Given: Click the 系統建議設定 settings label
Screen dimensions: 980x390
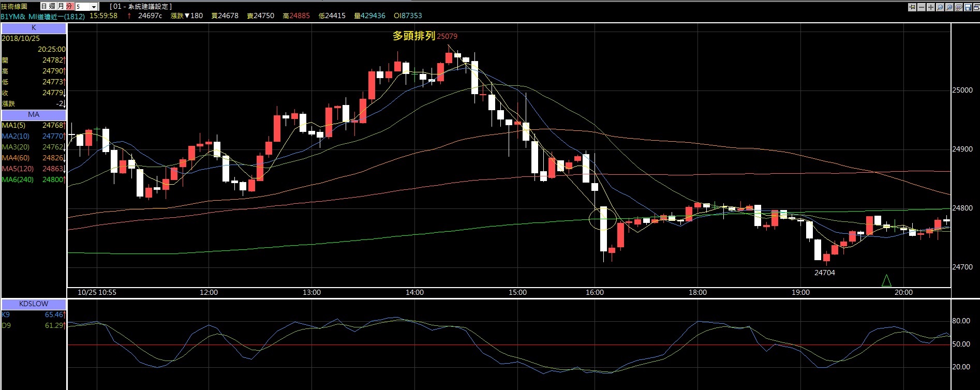Looking at the screenshot, I should (141, 6).
